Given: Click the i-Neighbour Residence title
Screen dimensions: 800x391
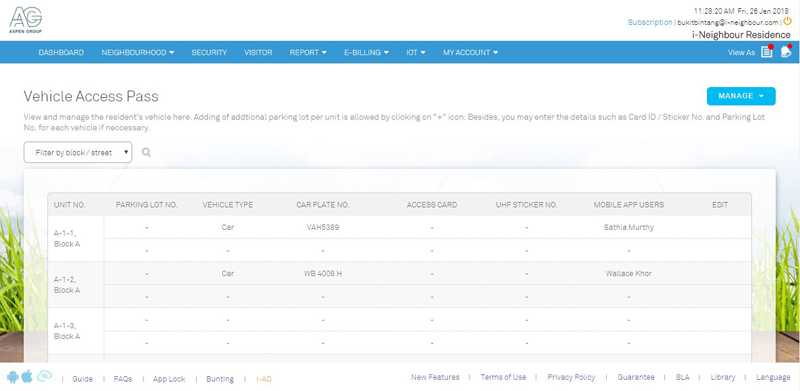Looking at the screenshot, I should click(741, 35).
